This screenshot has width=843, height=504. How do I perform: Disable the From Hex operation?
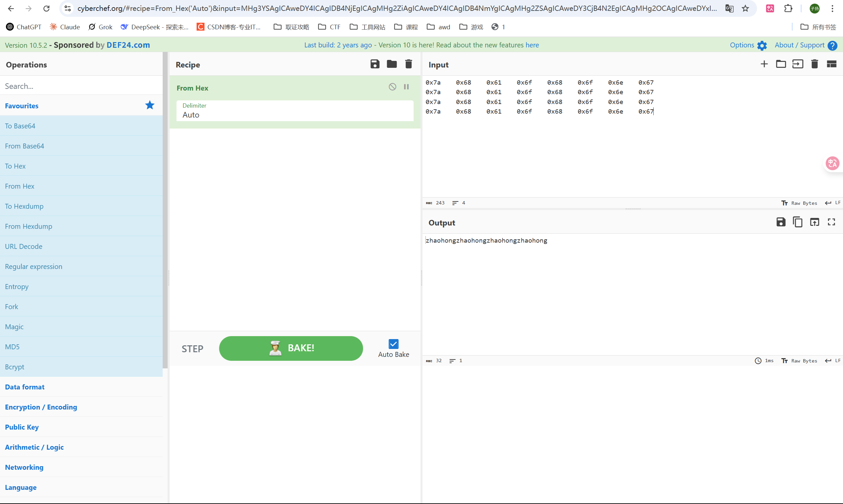pos(392,87)
